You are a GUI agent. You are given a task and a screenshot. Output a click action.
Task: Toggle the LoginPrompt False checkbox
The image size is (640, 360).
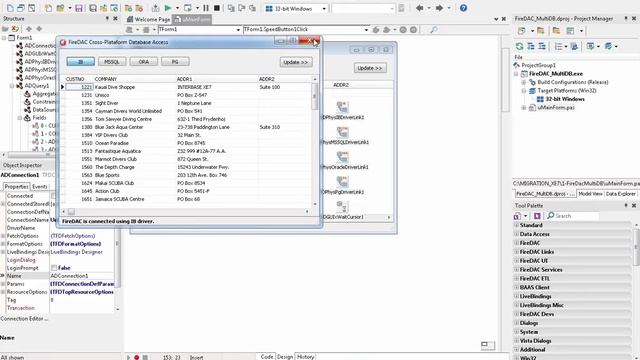click(54, 268)
